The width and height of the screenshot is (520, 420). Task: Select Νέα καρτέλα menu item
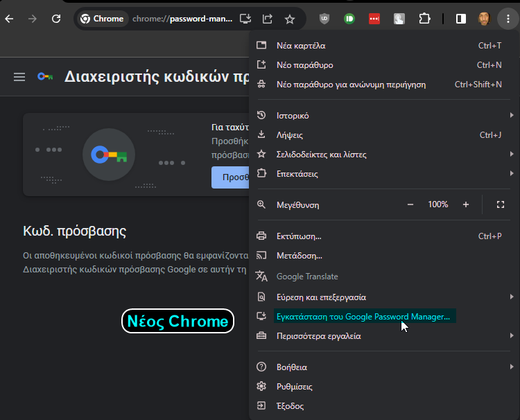tap(383, 46)
